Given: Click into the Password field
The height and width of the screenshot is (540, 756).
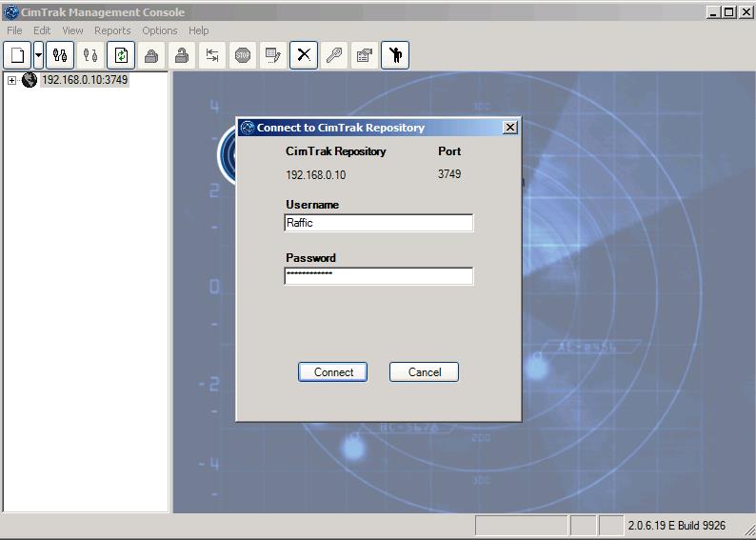Looking at the screenshot, I should [378, 276].
